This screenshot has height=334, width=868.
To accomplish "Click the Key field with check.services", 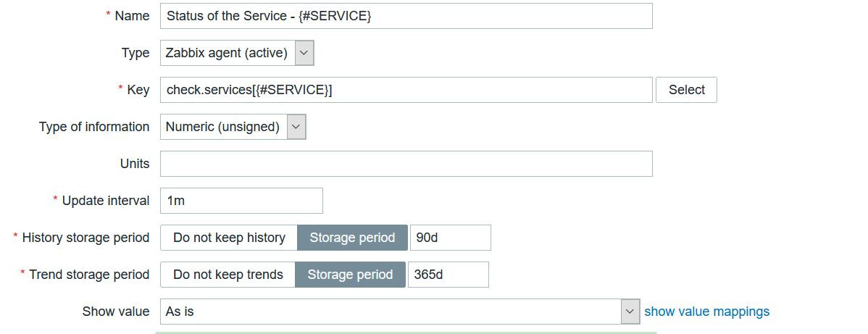I will coord(406,90).
